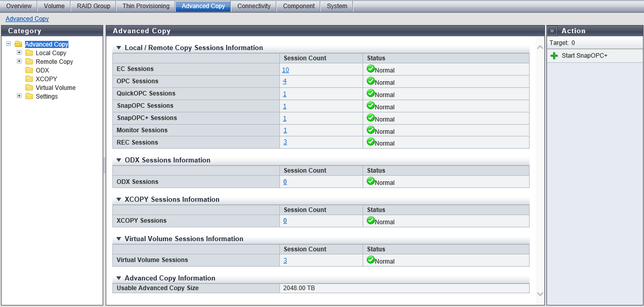This screenshot has height=307, width=644.
Task: Click the REC Sessions count link
Action: (x=285, y=142)
